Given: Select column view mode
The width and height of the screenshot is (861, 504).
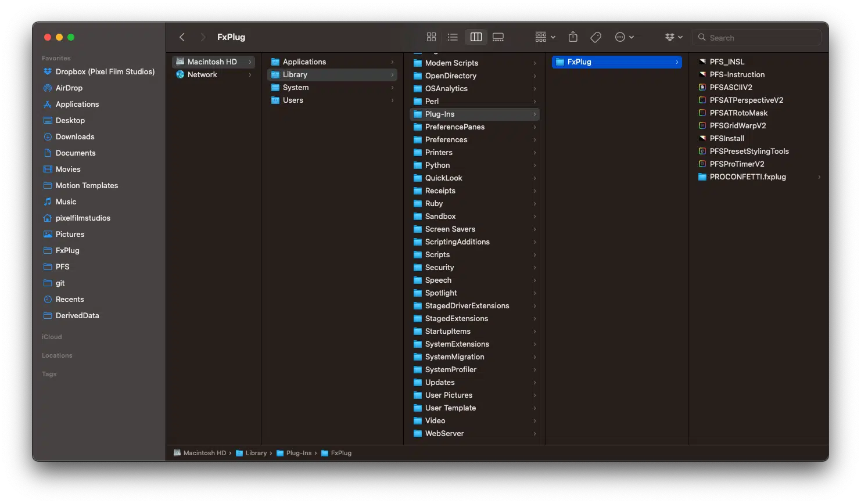Looking at the screenshot, I should [476, 37].
